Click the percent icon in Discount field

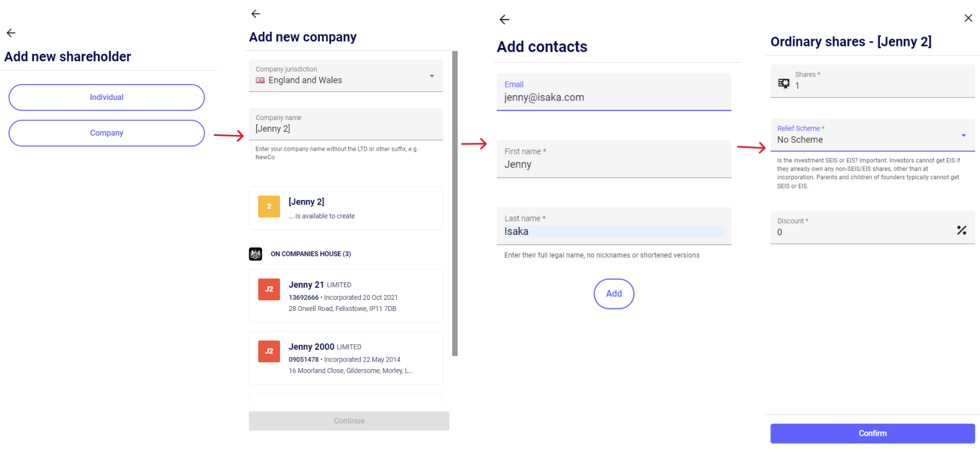click(962, 230)
